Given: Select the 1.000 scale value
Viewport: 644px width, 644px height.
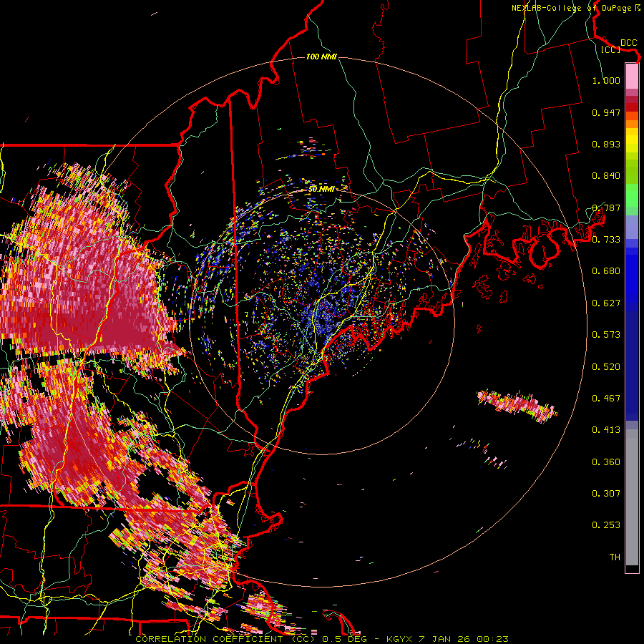Looking at the screenshot, I should [x=606, y=80].
